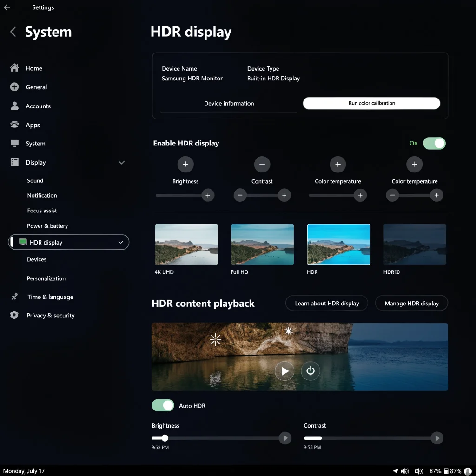Image resolution: width=476 pixels, height=476 pixels.
Task: Toggle the Auto HDR switch
Action: (163, 405)
